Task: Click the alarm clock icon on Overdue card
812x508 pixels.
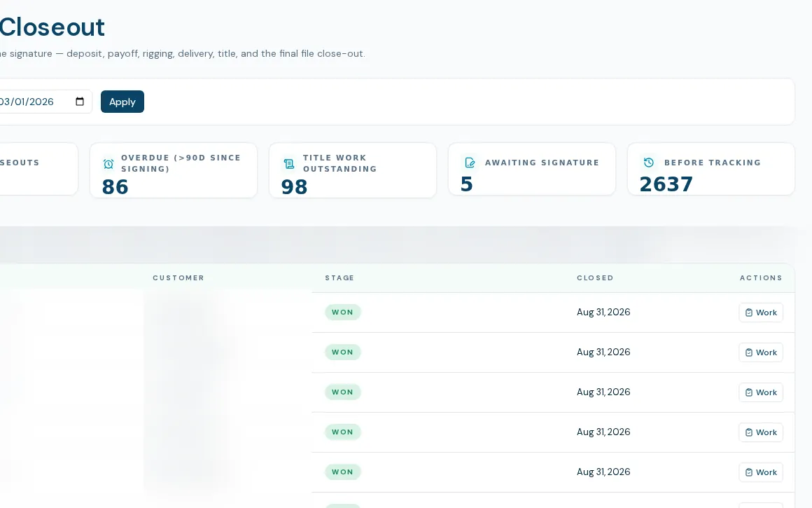Action: pos(108,164)
